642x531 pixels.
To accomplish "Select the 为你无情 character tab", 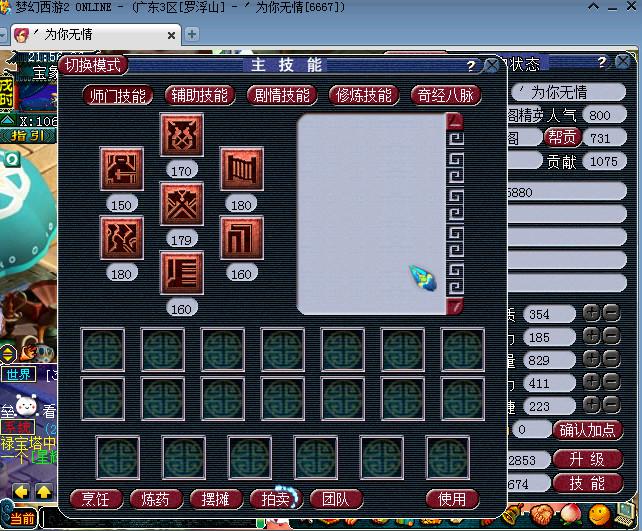I will pos(96,35).
